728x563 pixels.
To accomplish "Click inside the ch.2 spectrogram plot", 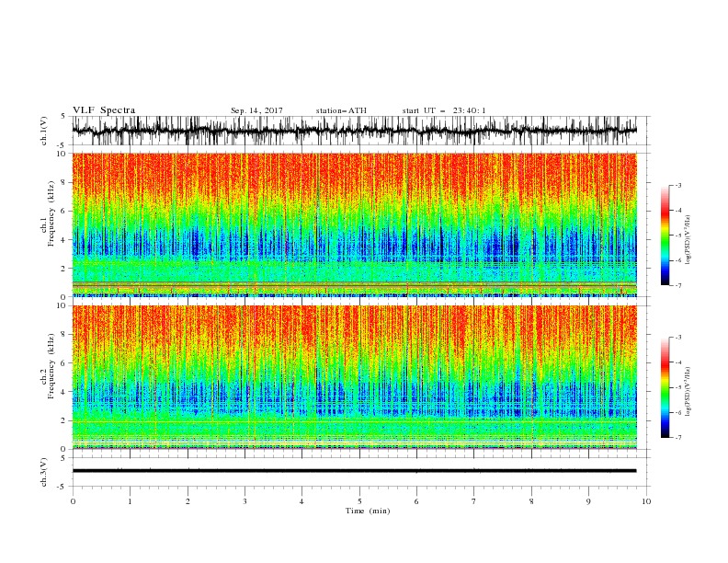I will tap(354, 377).
